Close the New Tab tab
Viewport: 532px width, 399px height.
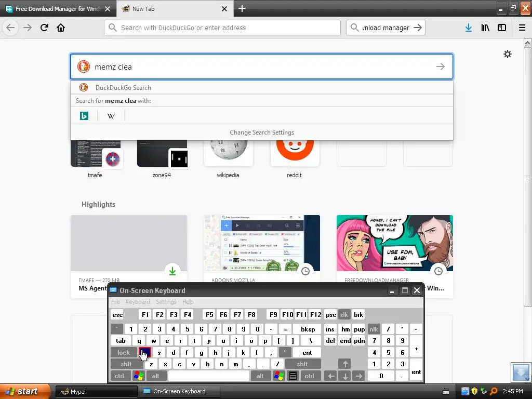[x=224, y=9]
